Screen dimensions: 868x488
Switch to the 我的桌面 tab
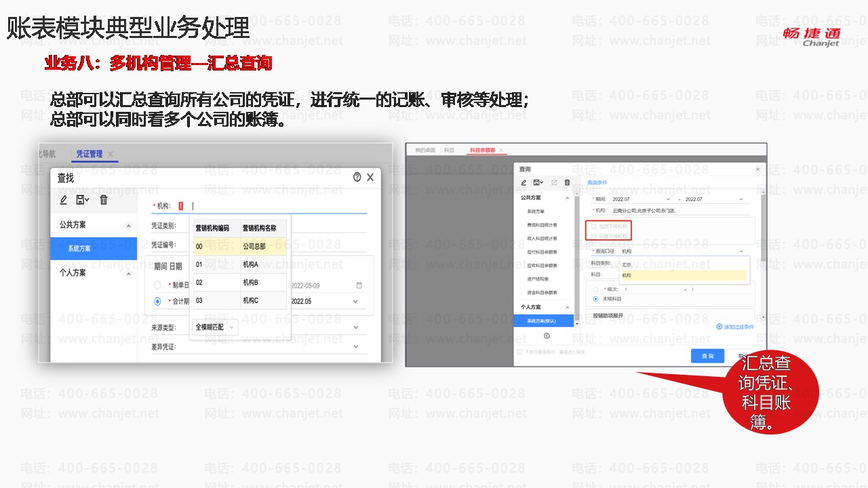pos(425,150)
